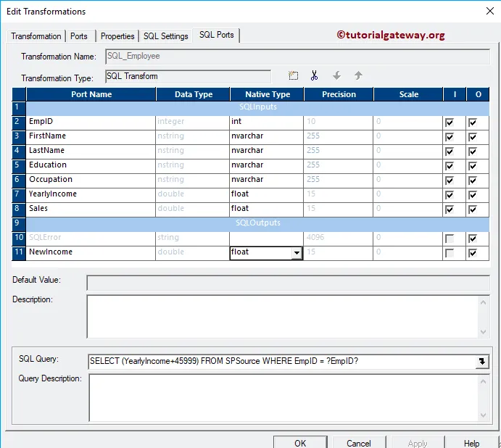Switch to the SQL Settings tab

coord(165,36)
